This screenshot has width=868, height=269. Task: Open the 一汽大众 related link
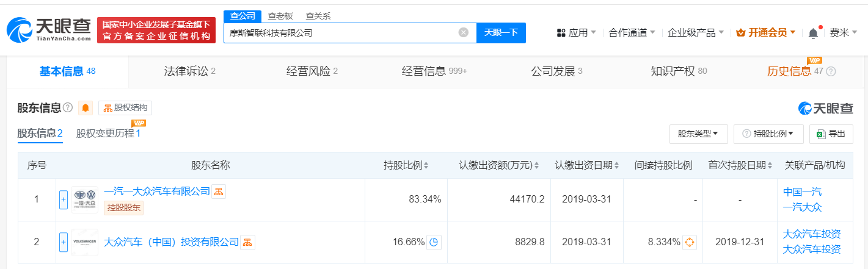coord(802,207)
